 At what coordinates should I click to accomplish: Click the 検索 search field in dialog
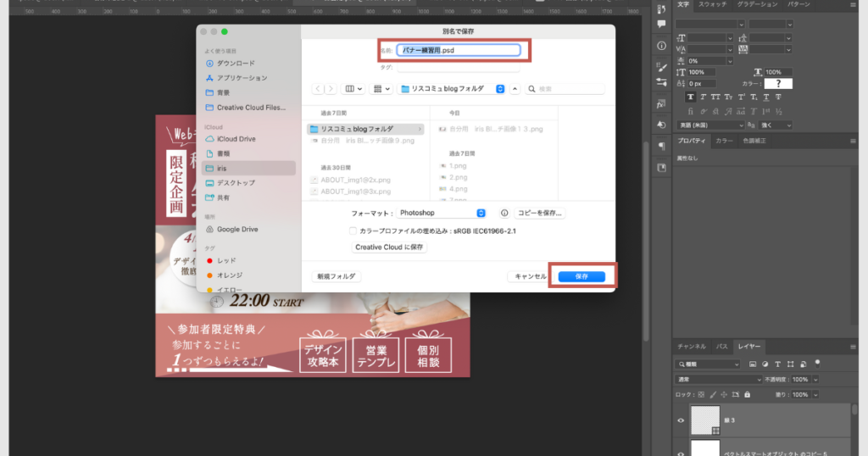point(564,88)
